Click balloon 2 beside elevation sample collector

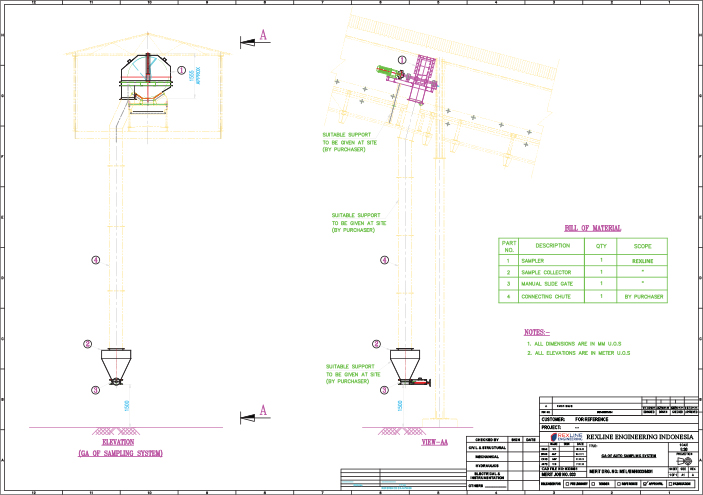pyautogui.click(x=88, y=345)
